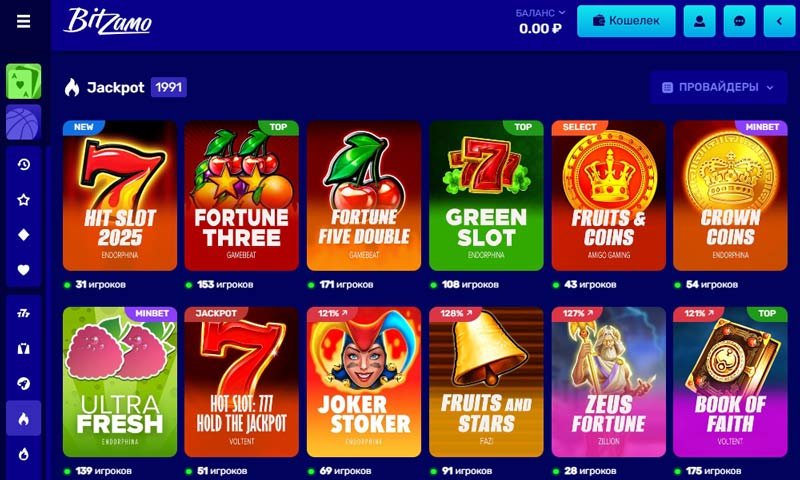Open the Кошелек wallet button

coord(626,21)
